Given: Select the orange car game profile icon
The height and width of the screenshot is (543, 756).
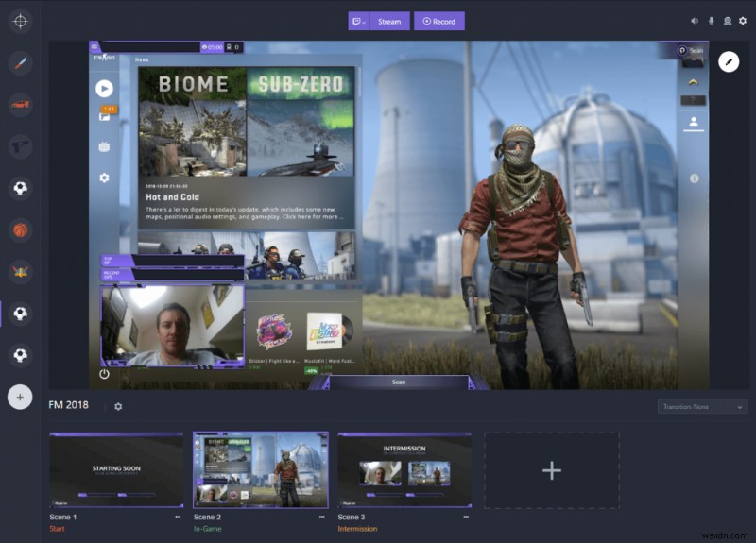Looking at the screenshot, I should pyautogui.click(x=20, y=105).
